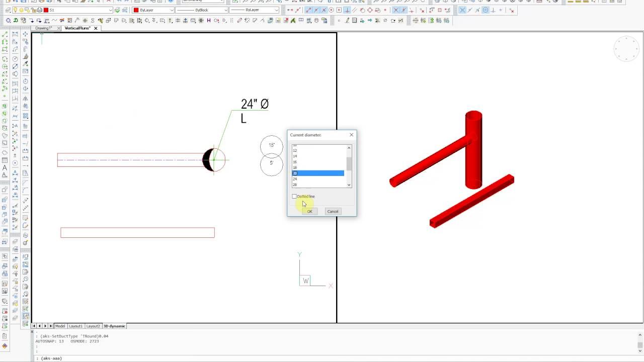Toggle the highlighted circle snap in second snap toolbar
The width and height of the screenshot is (644, 362).
pos(486,10)
